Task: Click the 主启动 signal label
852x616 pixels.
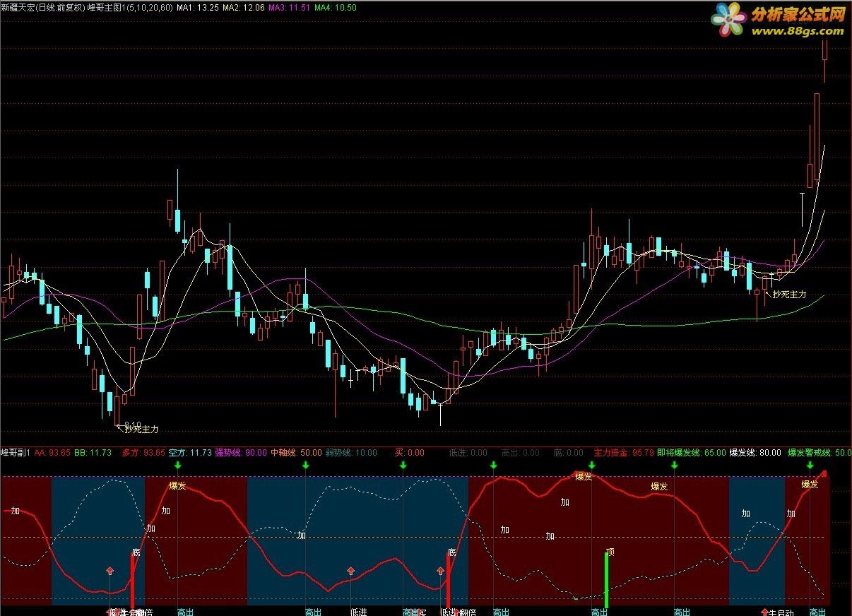Action: point(781,612)
